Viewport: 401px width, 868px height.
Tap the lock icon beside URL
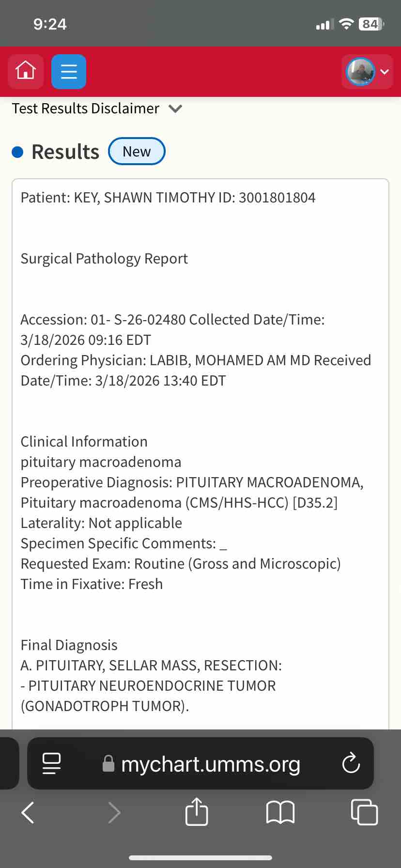pos(108,764)
